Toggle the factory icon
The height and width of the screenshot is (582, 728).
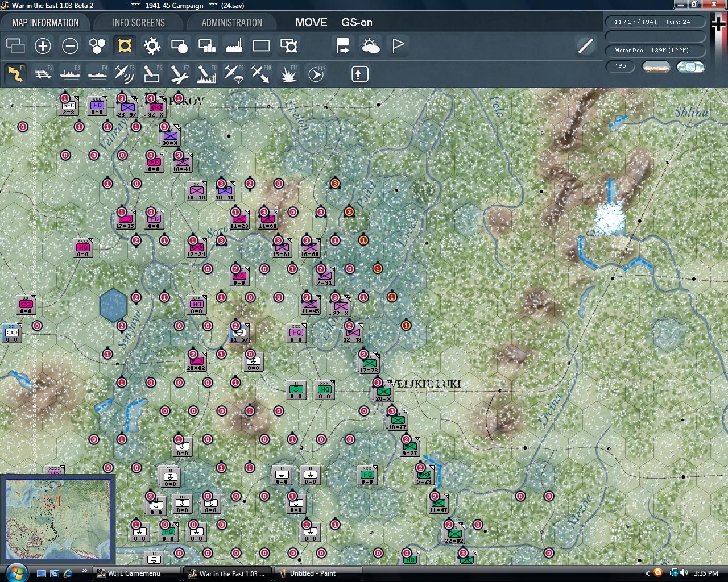tap(234, 45)
